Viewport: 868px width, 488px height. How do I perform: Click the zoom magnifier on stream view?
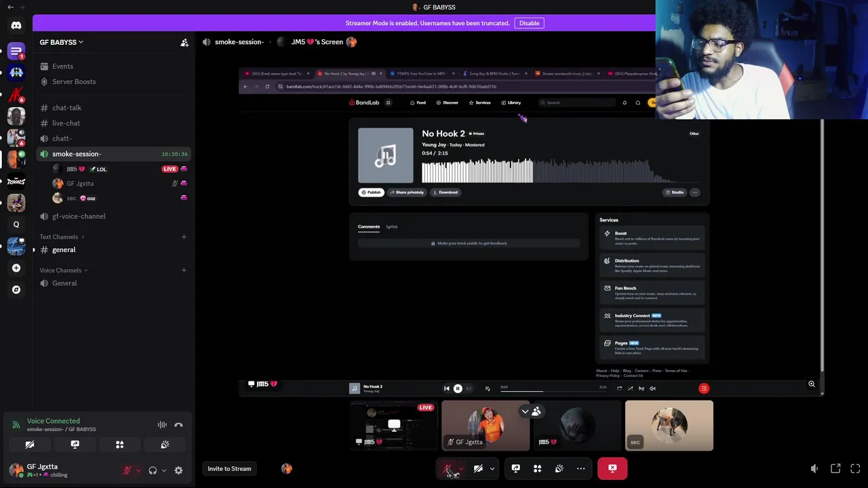811,384
